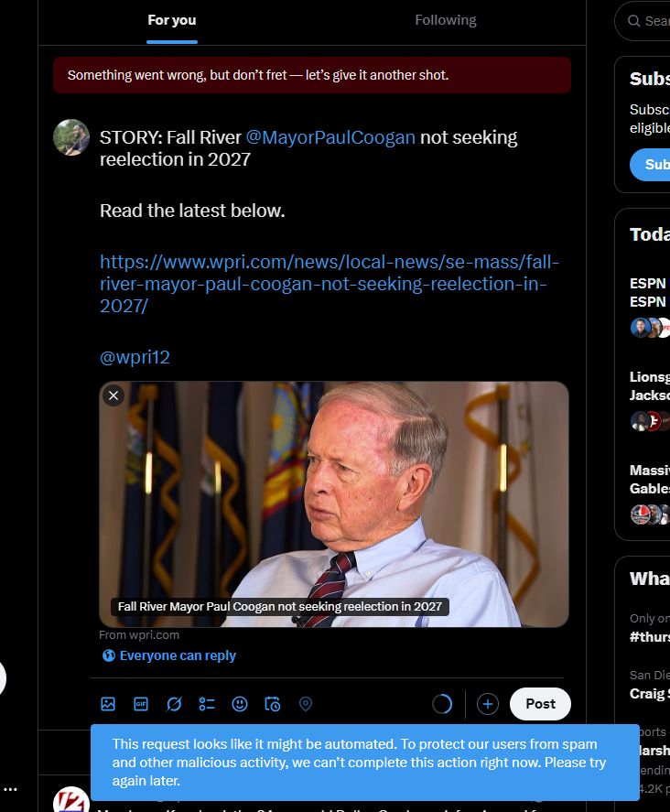Click the composer profile avatar

(x=71, y=137)
